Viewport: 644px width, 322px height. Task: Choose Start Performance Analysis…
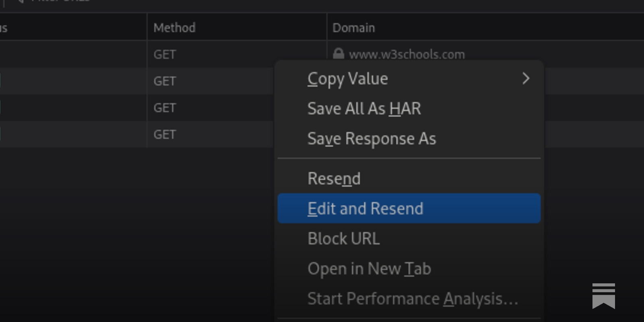tap(409, 299)
